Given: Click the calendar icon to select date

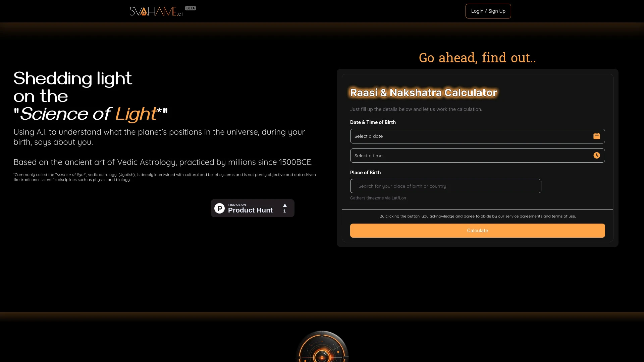Looking at the screenshot, I should click(597, 136).
